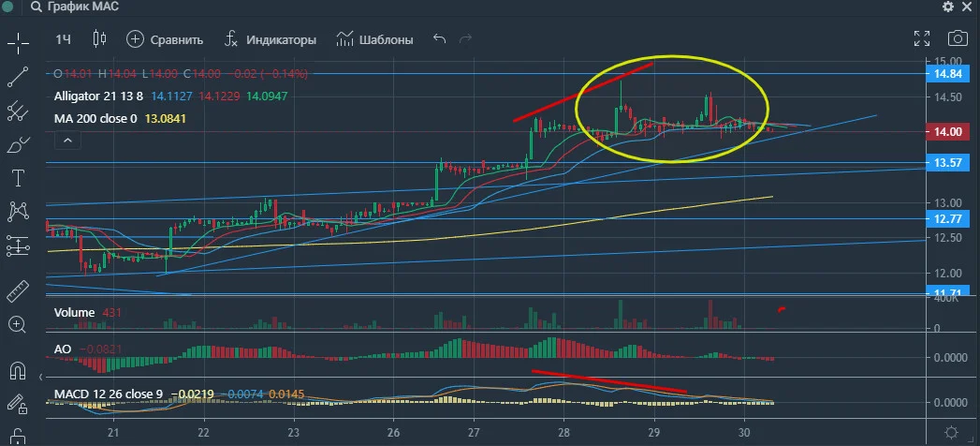The width and height of the screenshot is (980, 446).
Task: Click the 13.57 price level label
Action: (947, 163)
